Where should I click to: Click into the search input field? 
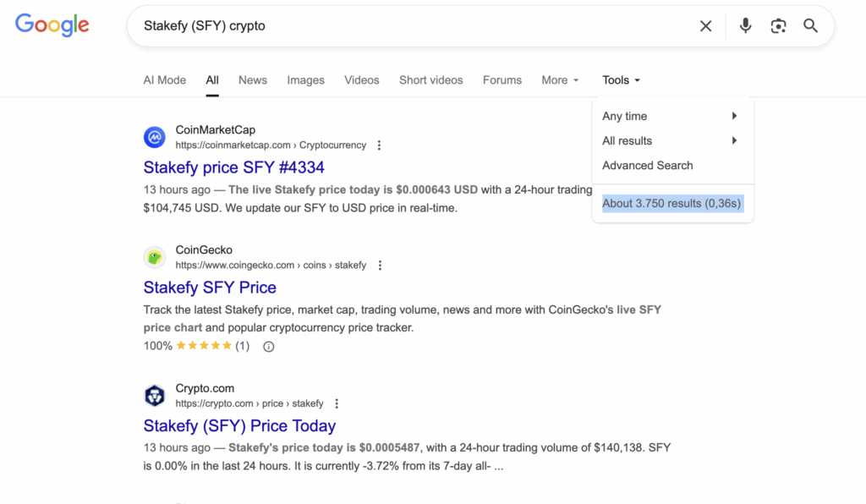click(406, 26)
